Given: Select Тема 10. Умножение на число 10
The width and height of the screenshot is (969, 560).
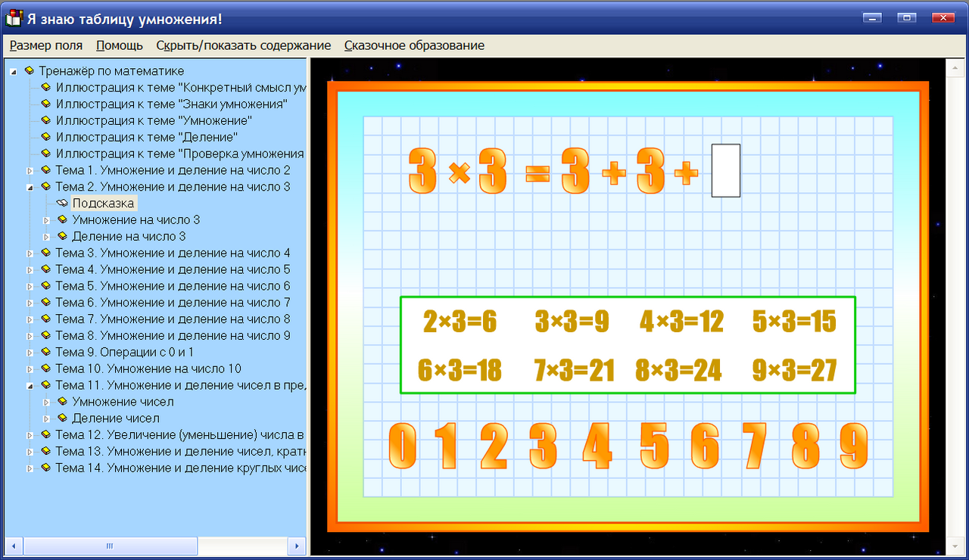Looking at the screenshot, I should 148,369.
